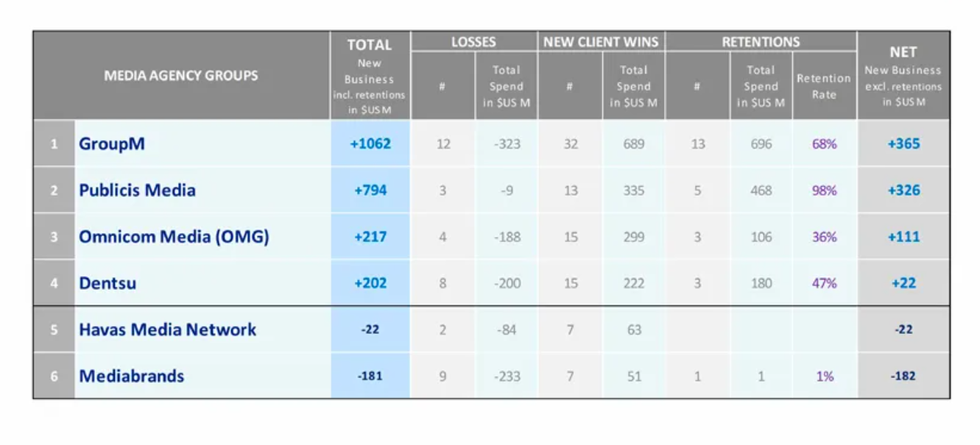Click Mediabrands' -182 net value

903,376
